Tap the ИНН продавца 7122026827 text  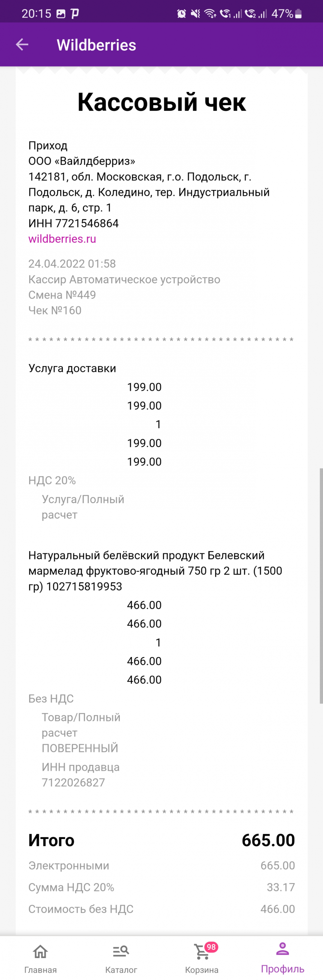pyautogui.click(x=81, y=775)
